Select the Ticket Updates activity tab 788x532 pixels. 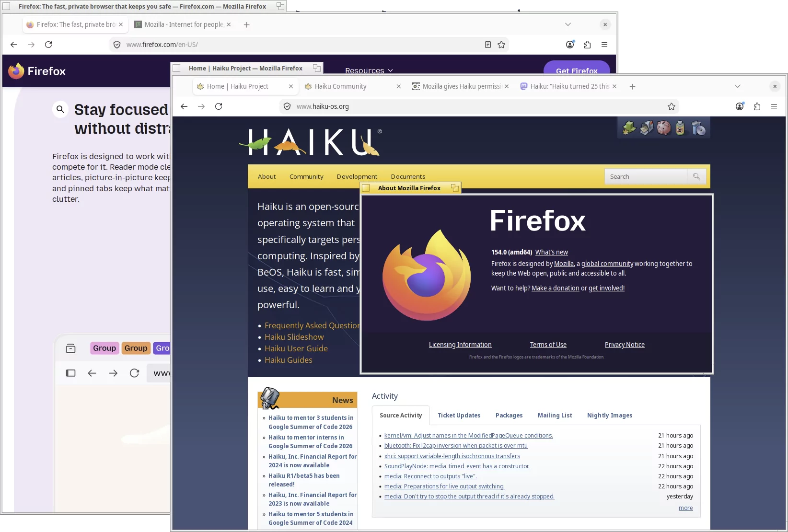459,415
